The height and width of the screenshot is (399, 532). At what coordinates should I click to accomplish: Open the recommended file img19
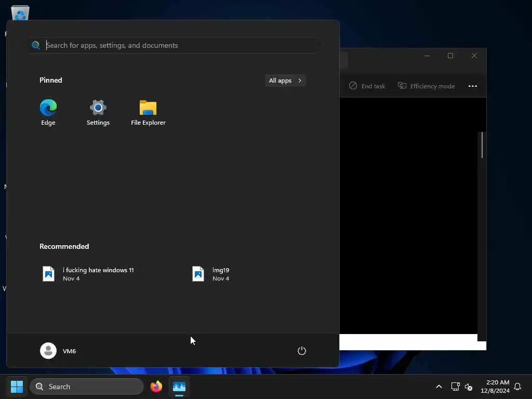211,274
